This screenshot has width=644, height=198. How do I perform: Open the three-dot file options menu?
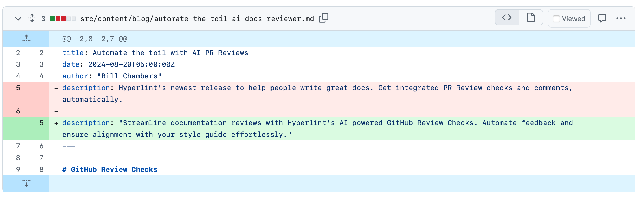(621, 18)
